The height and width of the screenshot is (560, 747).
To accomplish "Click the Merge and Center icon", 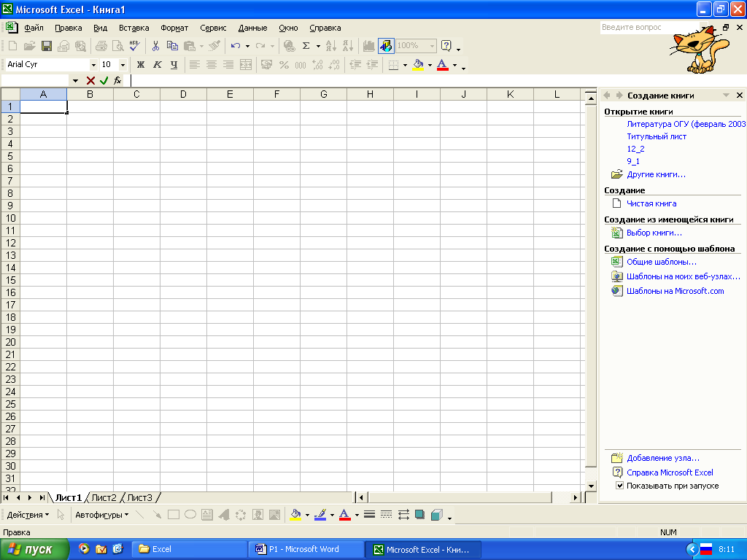I will click(x=246, y=65).
